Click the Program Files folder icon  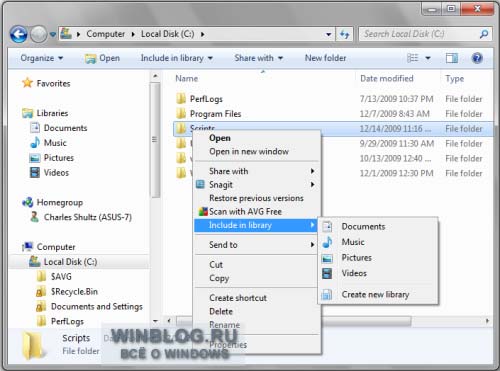click(181, 114)
